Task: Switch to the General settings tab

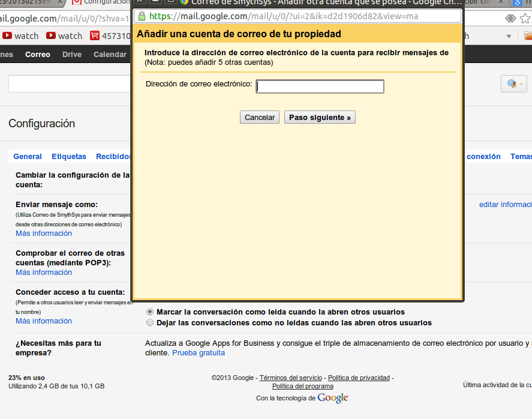Action: pyautogui.click(x=28, y=157)
